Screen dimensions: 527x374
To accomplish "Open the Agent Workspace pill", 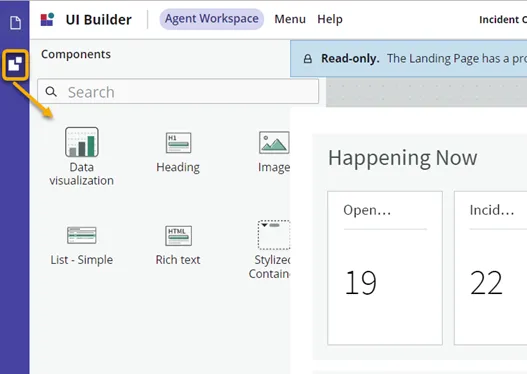I will coord(212,19).
